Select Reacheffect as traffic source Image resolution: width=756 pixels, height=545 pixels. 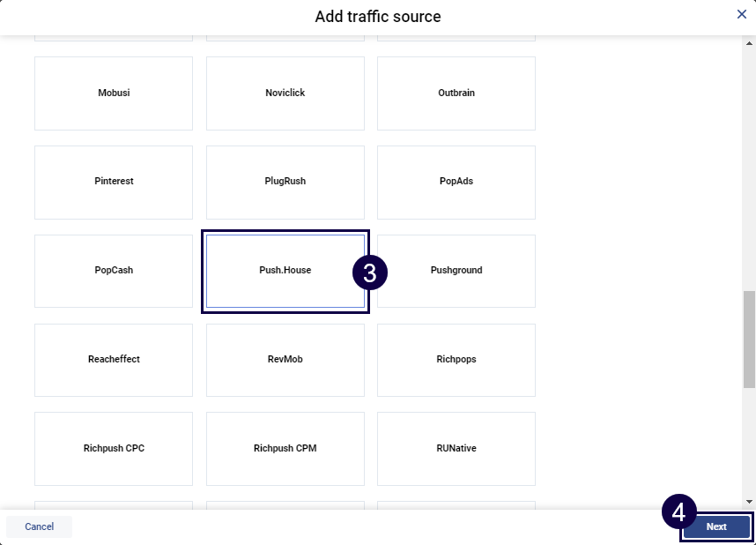click(x=114, y=360)
